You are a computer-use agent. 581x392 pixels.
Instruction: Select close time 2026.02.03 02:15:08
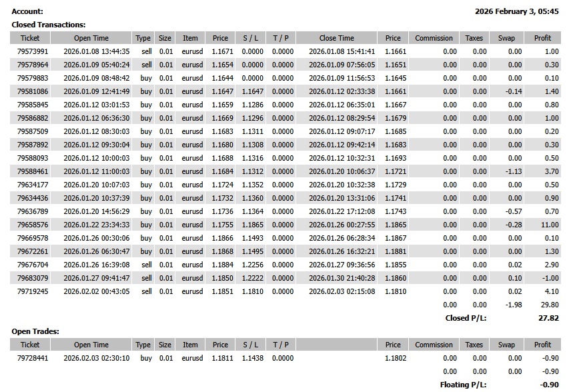[342, 291]
